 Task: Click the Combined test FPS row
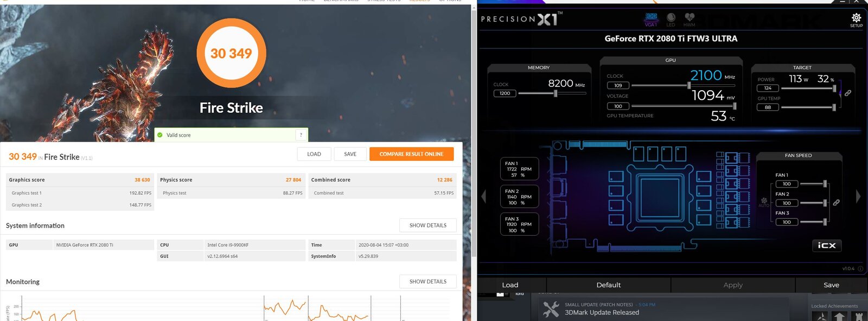tap(382, 193)
